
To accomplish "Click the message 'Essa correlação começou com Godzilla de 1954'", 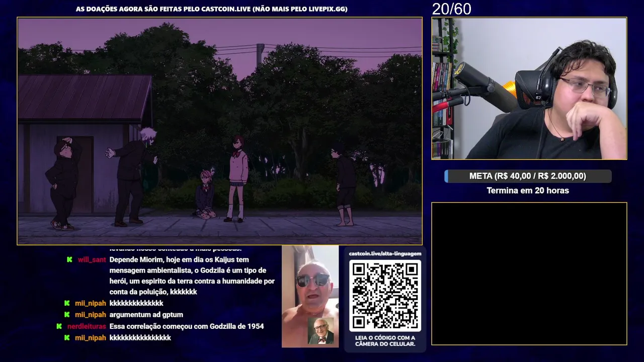I will 187,326.
